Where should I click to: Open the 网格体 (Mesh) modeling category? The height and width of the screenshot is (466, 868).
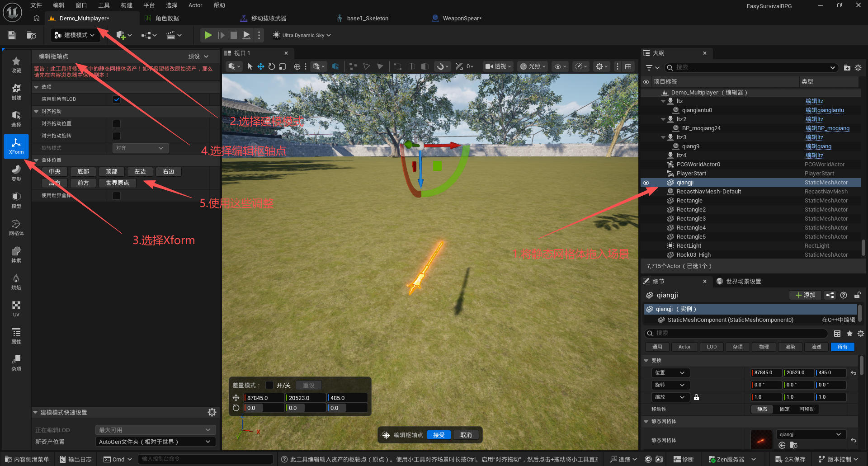coord(16,227)
